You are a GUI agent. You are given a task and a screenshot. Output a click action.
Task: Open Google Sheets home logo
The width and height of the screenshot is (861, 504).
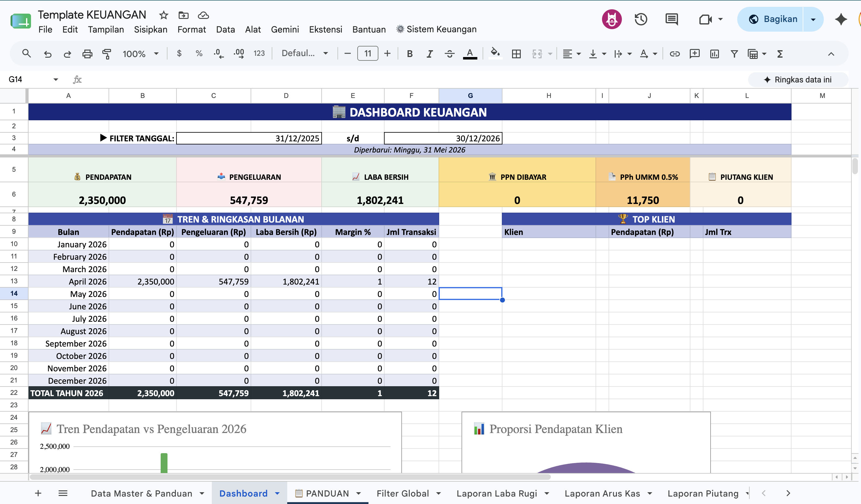tap(21, 21)
